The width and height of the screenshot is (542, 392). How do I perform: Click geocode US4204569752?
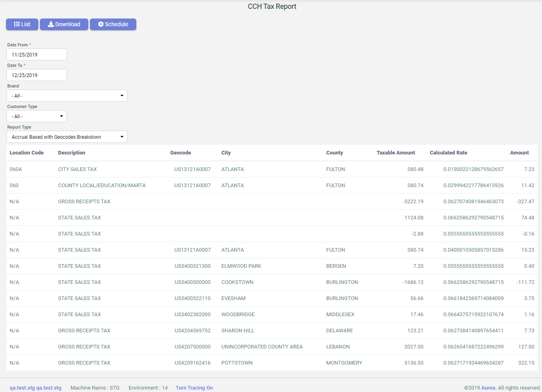point(192,331)
